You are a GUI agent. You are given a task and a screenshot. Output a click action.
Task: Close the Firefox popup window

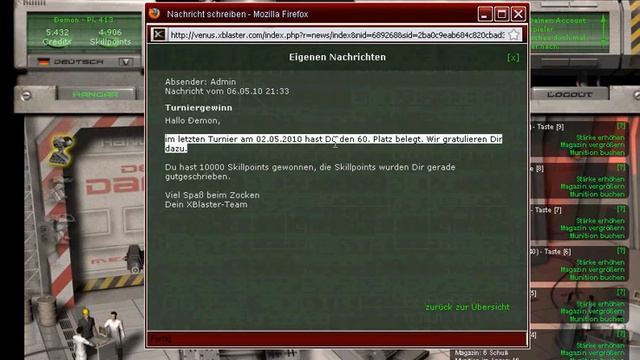tap(518, 14)
